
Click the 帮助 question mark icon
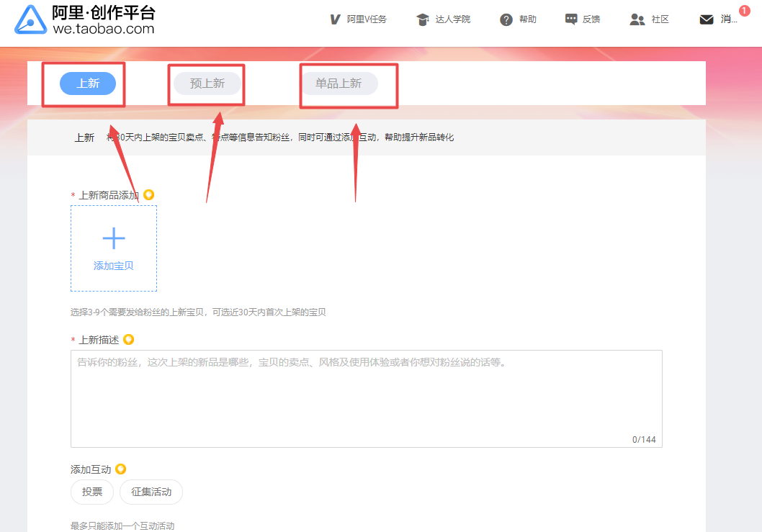[506, 19]
